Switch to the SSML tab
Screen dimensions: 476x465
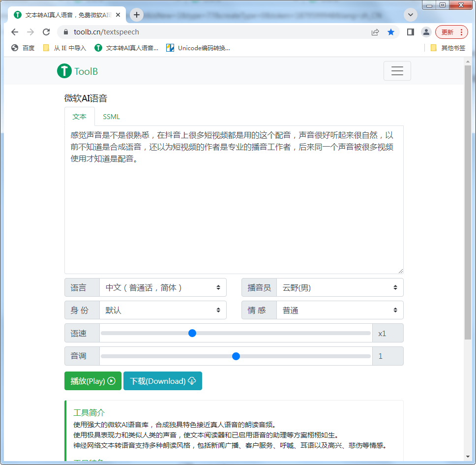click(x=112, y=117)
